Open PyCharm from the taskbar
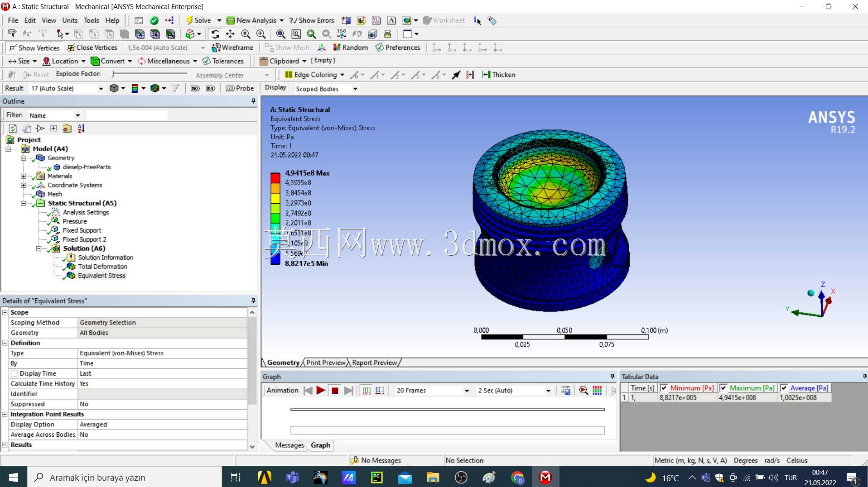The image size is (868, 487). (377, 477)
